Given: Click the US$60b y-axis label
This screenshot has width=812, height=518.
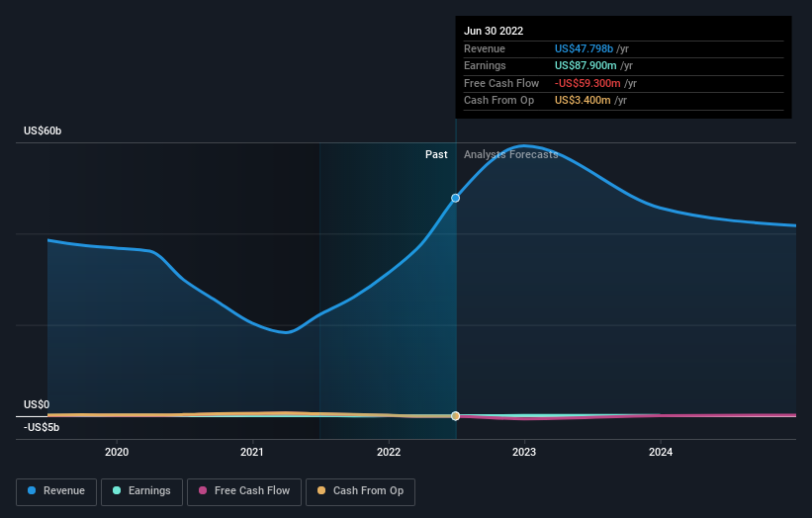Looking at the screenshot, I should tap(43, 130).
